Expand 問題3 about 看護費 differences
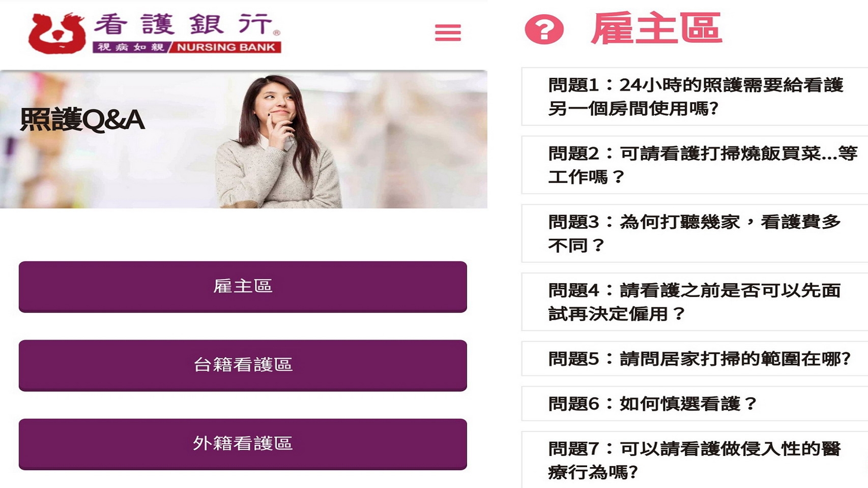868x488 pixels. 695,233
